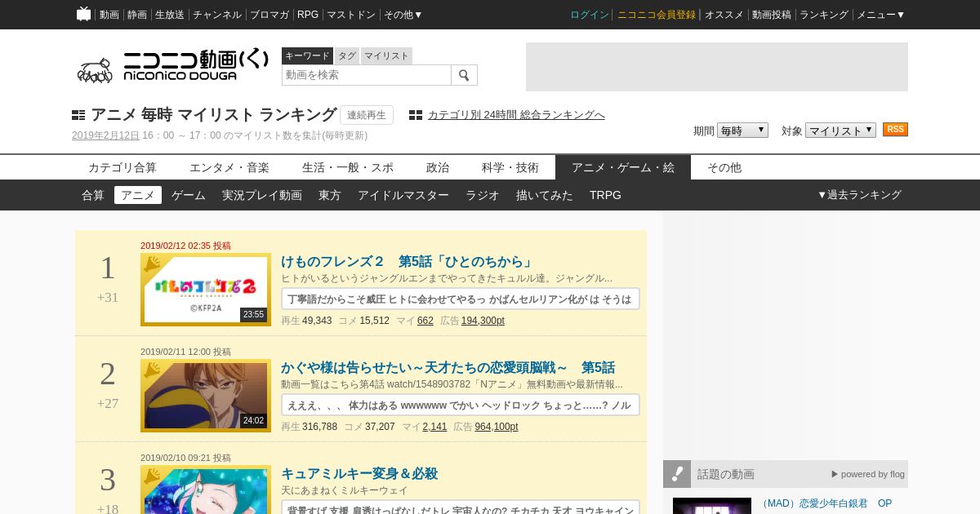Image resolution: width=980 pixels, height=514 pixels.
Task: Open マストドン in top navigation
Action: [351, 15]
